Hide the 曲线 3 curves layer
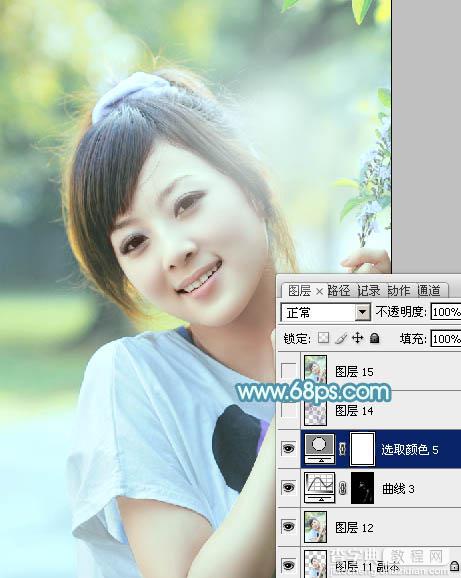Screen dimensions: 461x578 (x=289, y=488)
